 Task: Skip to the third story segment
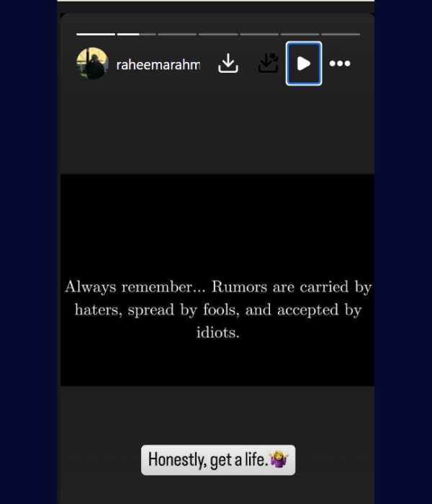177,34
